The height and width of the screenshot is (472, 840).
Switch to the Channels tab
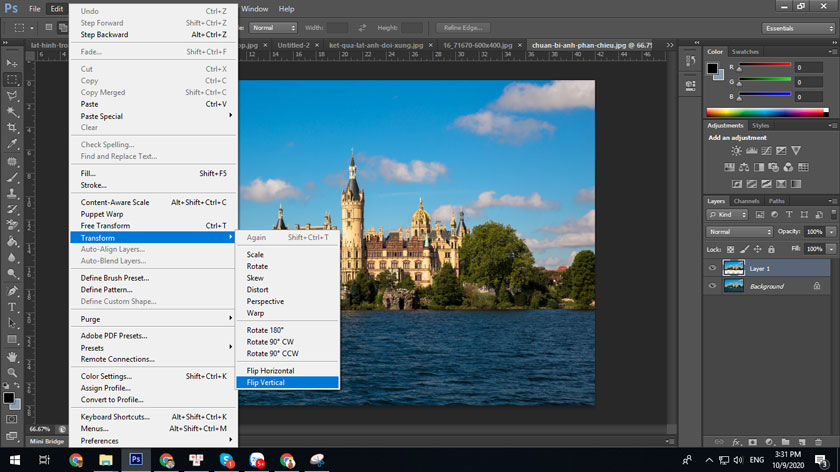[746, 201]
